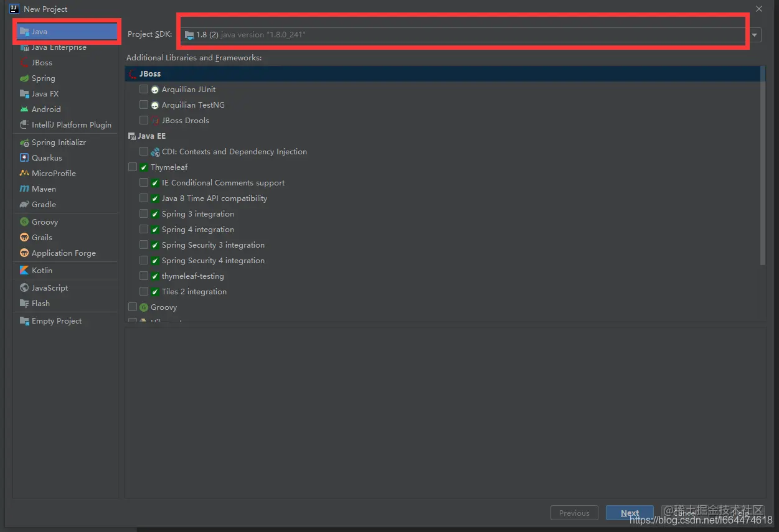The height and width of the screenshot is (532, 779).
Task: Select the Spring Initializr icon
Action: 24,142
